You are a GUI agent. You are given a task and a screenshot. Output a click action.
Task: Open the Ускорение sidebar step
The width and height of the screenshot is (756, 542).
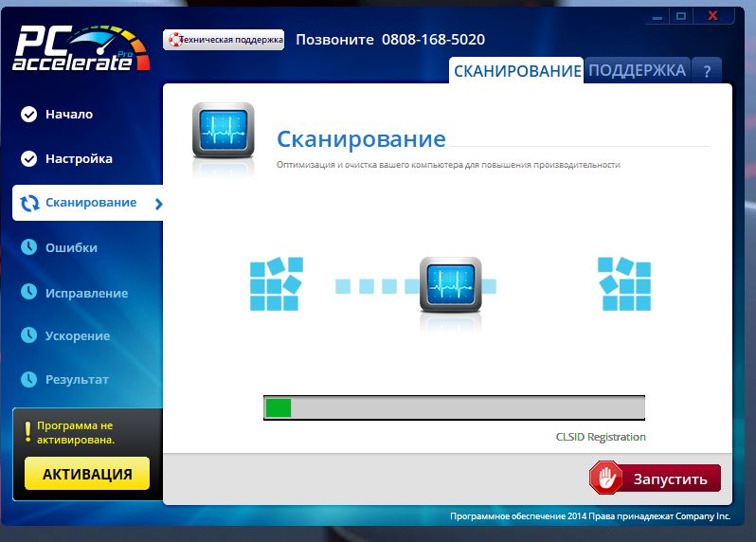(78, 336)
